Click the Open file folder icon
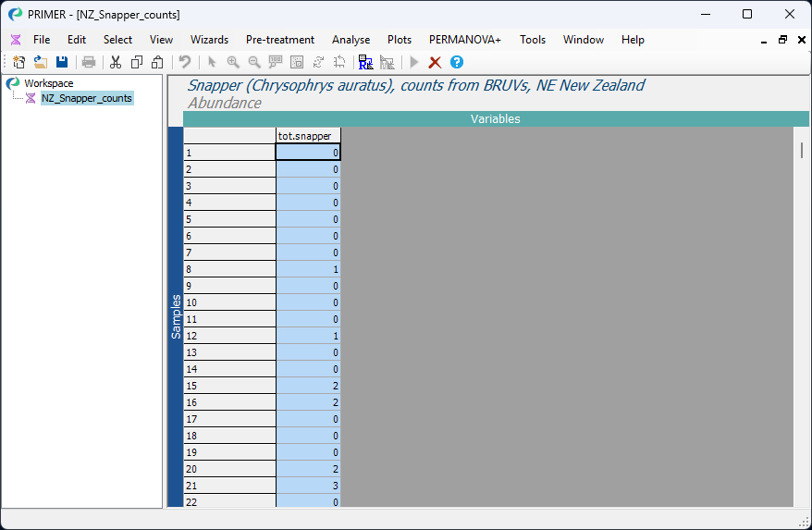Screen dimensions: 812x530 pos(41,62)
